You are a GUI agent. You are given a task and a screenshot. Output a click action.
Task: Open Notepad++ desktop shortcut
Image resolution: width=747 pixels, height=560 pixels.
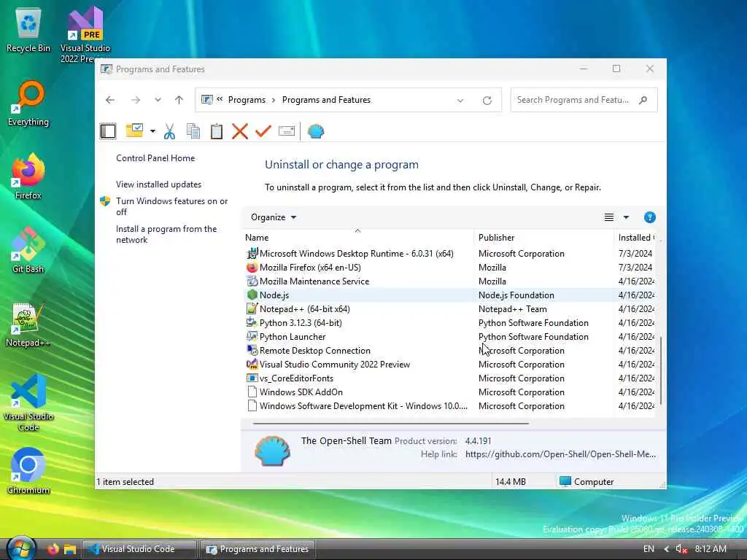(x=28, y=325)
